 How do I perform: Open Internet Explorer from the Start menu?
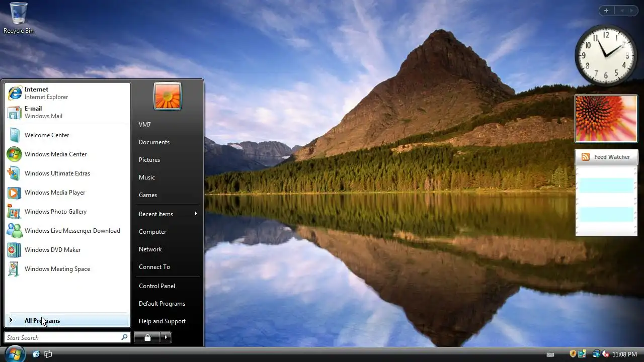pyautogui.click(x=67, y=93)
